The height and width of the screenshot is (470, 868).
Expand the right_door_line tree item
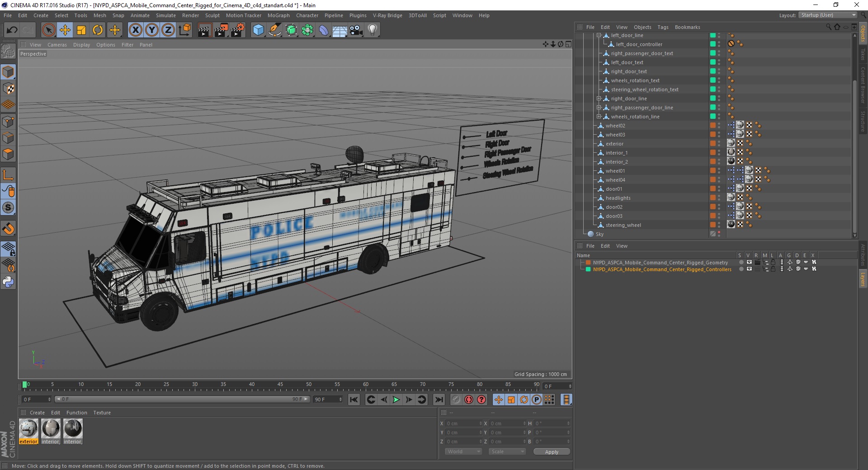[599, 99]
